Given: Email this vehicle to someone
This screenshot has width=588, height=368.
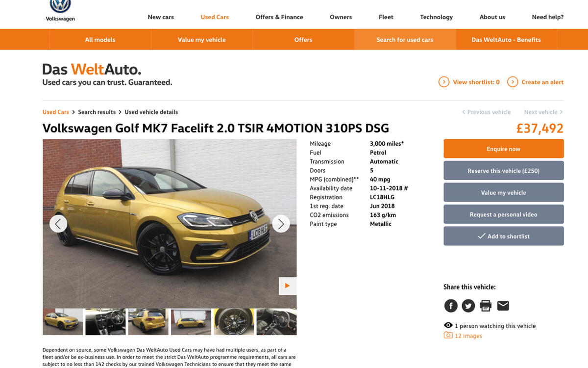Looking at the screenshot, I should [503, 305].
